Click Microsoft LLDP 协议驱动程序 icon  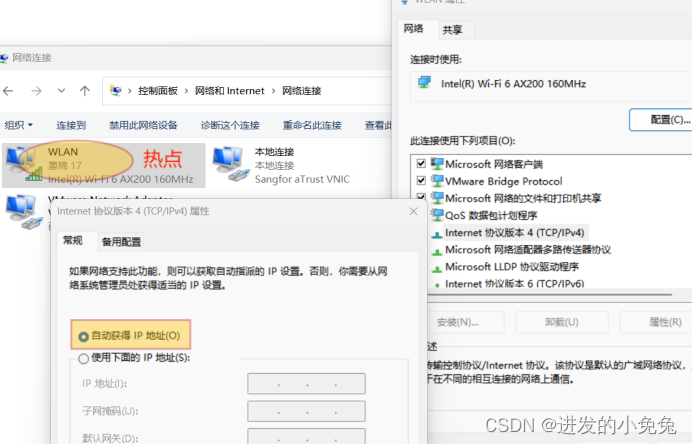437,269
